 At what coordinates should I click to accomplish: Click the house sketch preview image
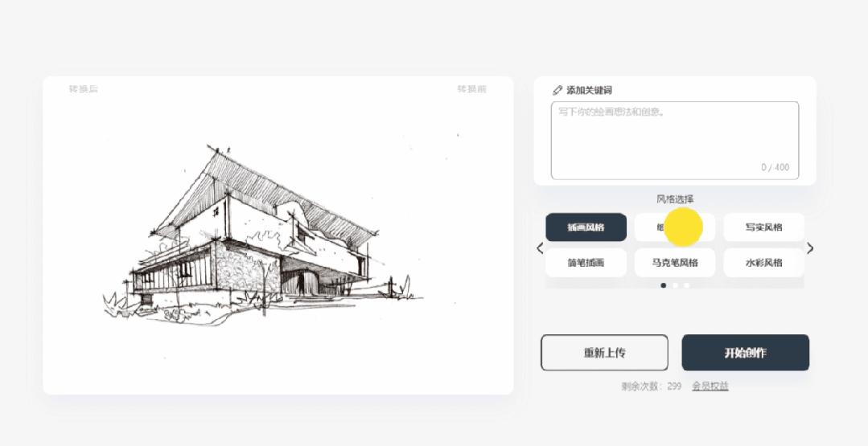[263, 235]
